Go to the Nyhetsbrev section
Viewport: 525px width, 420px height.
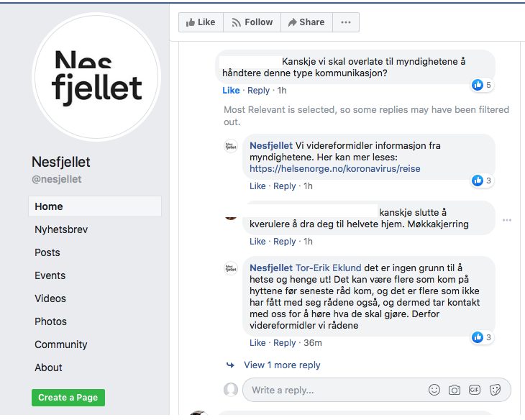pos(62,229)
